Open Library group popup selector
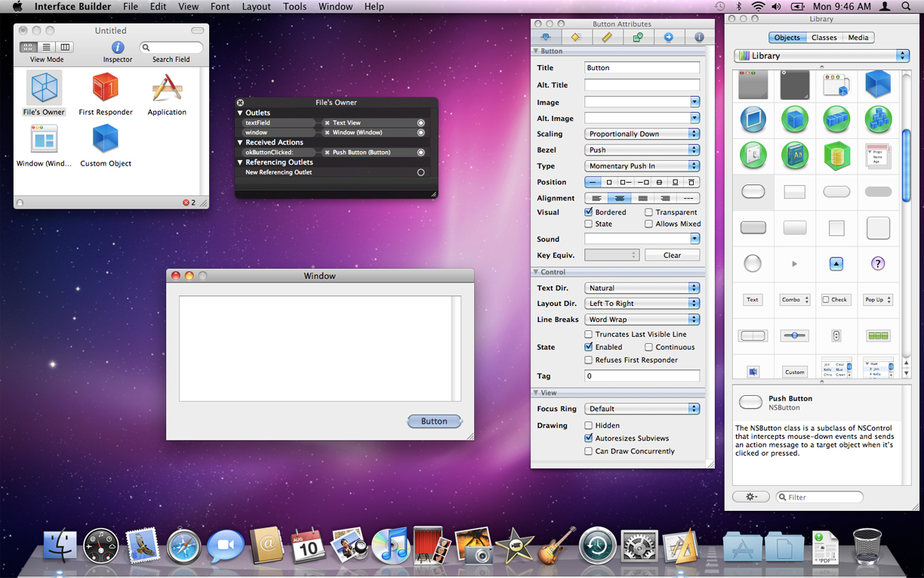The height and width of the screenshot is (578, 924). point(821,56)
